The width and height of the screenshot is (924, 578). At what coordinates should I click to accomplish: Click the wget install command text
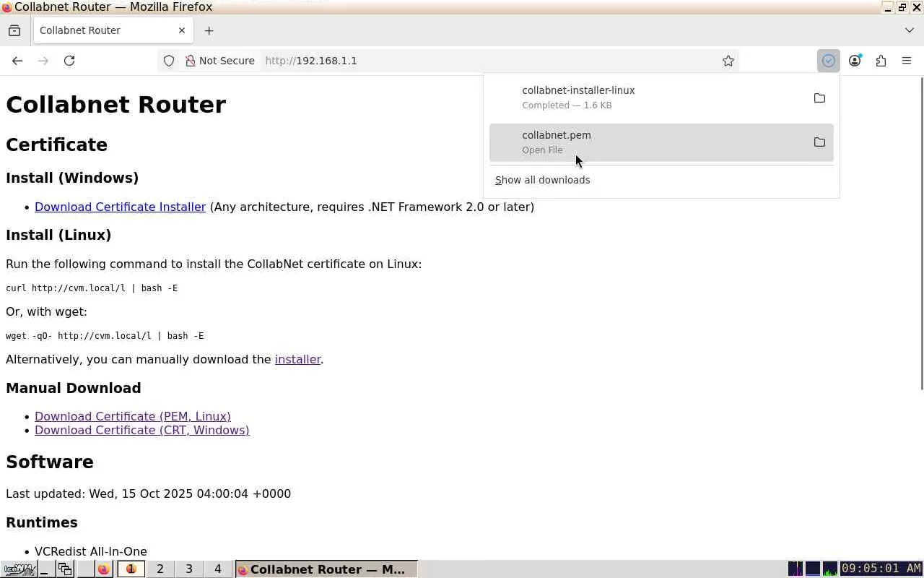[x=105, y=335]
